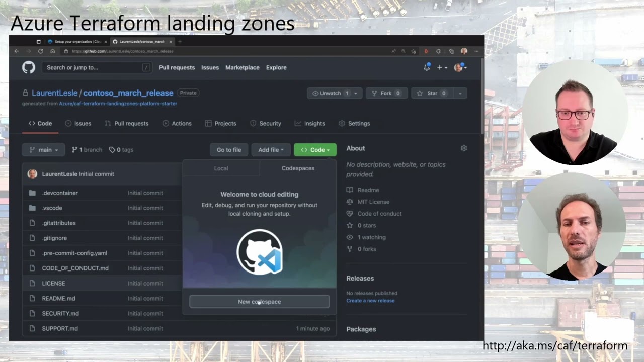View the 0 tags link
This screenshot has height=362, width=644.
click(x=121, y=150)
